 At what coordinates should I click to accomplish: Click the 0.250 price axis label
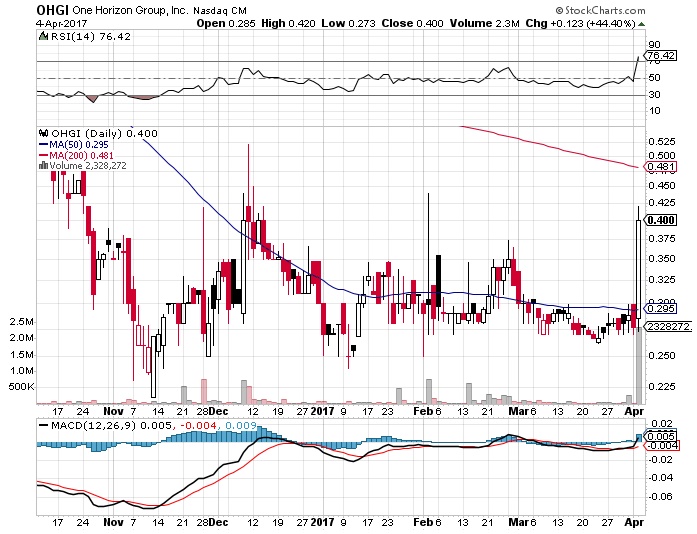662,355
